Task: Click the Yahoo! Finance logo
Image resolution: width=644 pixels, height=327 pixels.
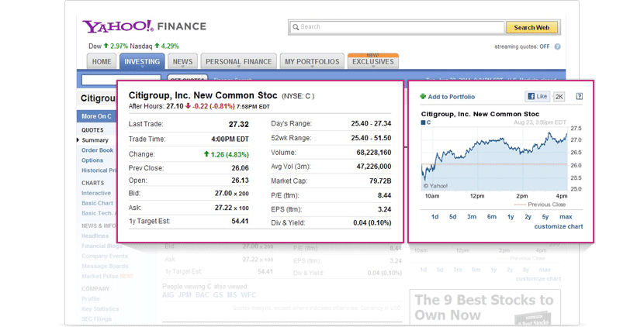Action: click(144, 26)
